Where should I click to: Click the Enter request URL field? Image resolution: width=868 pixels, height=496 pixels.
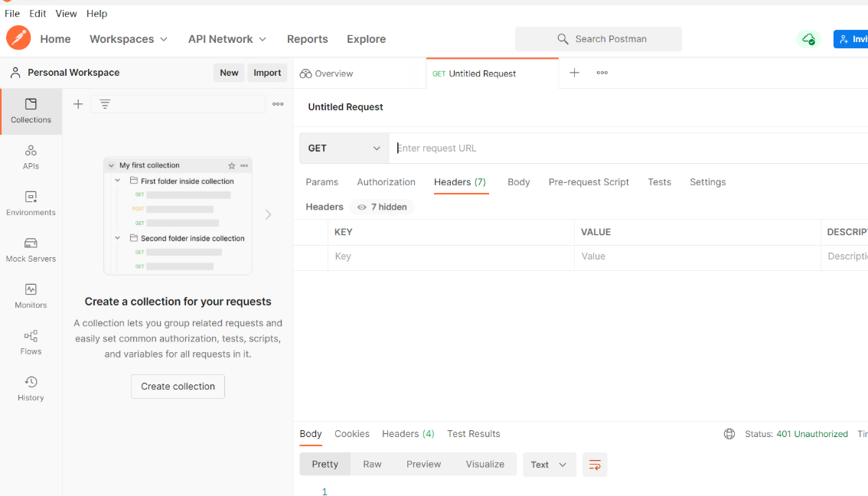click(x=629, y=148)
